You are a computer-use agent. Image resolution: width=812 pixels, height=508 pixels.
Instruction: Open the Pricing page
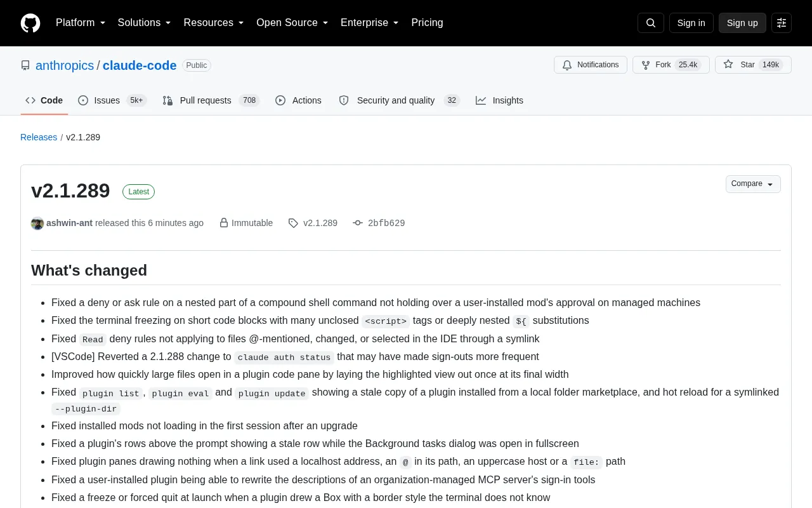(x=427, y=23)
